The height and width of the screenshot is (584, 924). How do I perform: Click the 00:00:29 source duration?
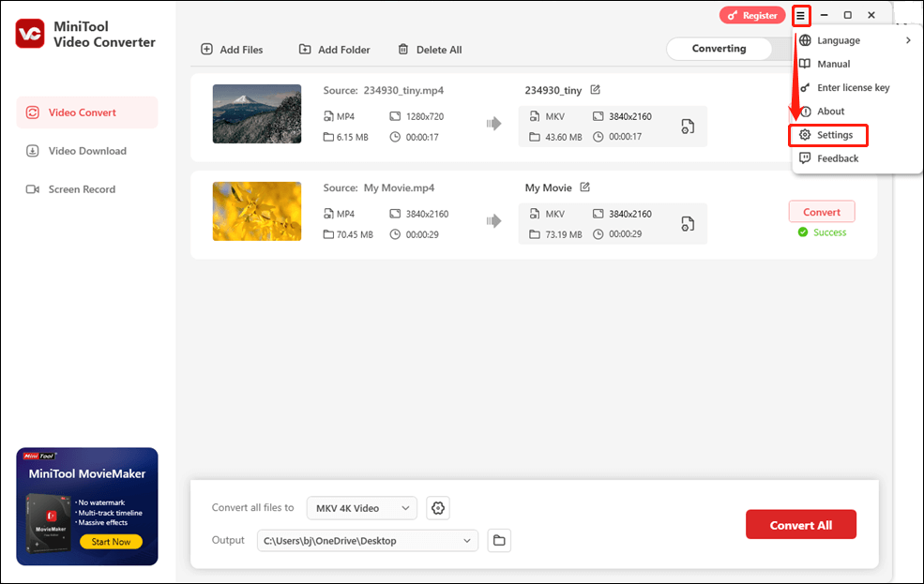click(x=422, y=234)
